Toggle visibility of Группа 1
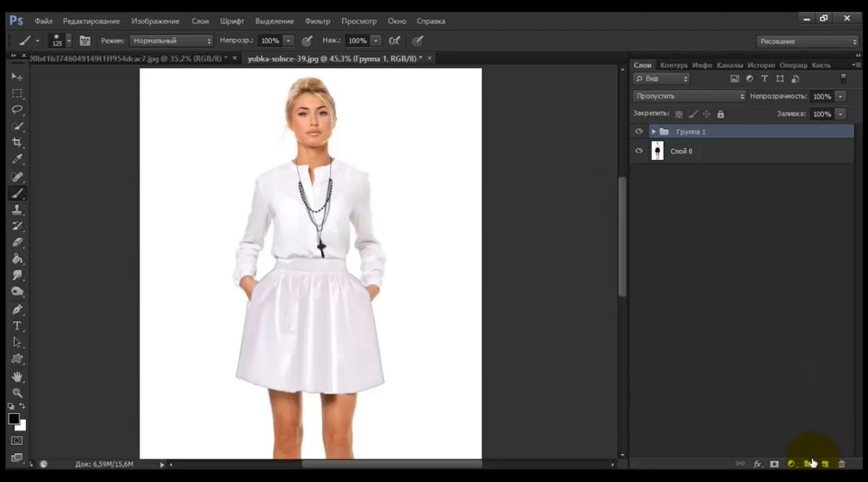The width and height of the screenshot is (868, 482). pos(639,132)
